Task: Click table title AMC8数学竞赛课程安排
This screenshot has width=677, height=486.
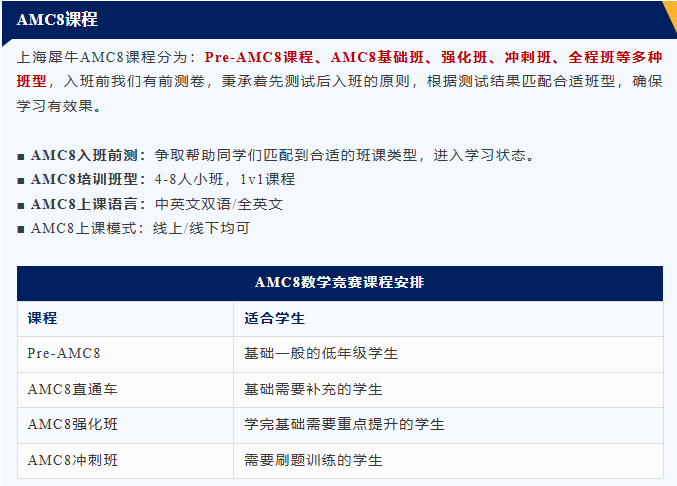Action: click(339, 283)
